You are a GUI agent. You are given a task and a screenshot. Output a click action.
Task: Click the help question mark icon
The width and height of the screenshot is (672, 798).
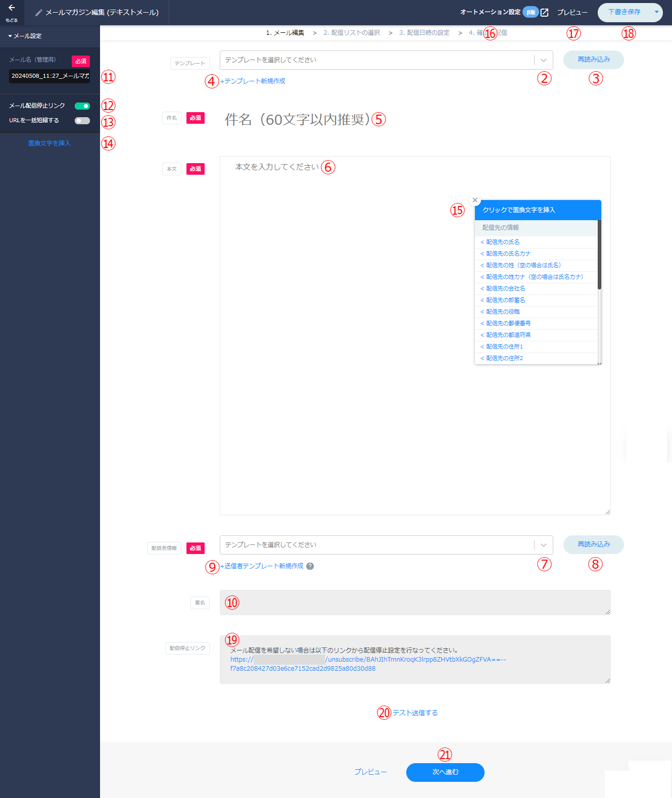tap(310, 566)
